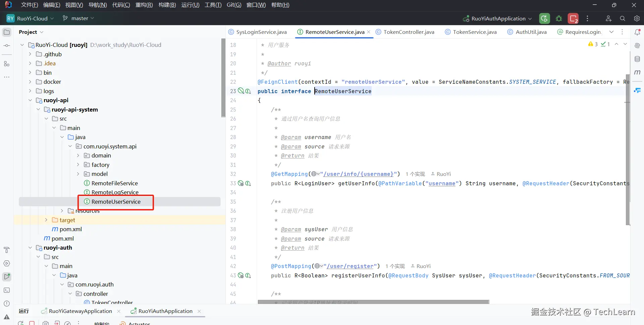This screenshot has width=644, height=325.
Task: Open the Structure tool window icon
Action: tap(7, 64)
